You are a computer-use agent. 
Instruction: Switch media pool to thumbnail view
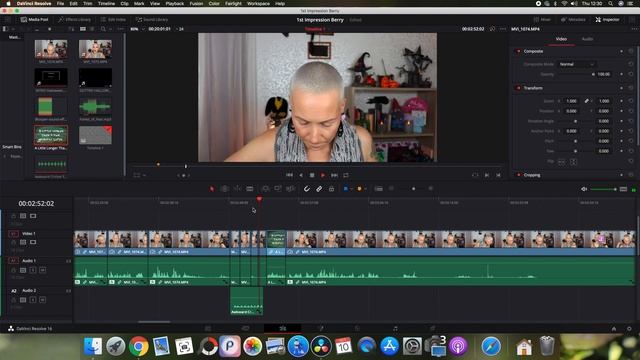point(83,29)
